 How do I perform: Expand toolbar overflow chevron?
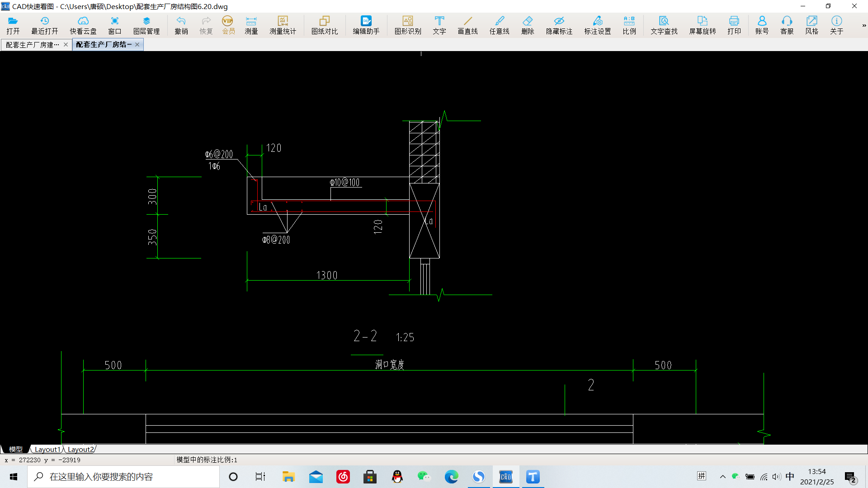864,26
